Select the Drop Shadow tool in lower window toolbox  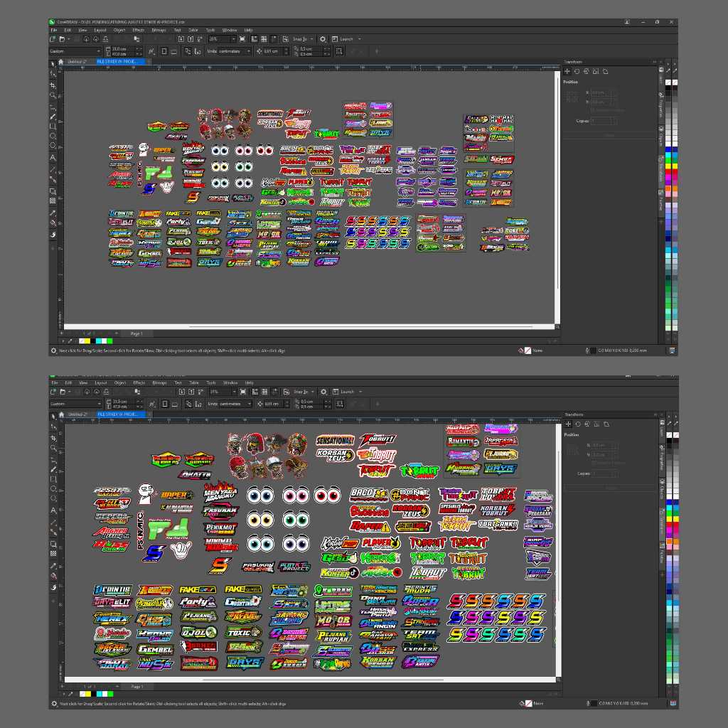coord(53,544)
